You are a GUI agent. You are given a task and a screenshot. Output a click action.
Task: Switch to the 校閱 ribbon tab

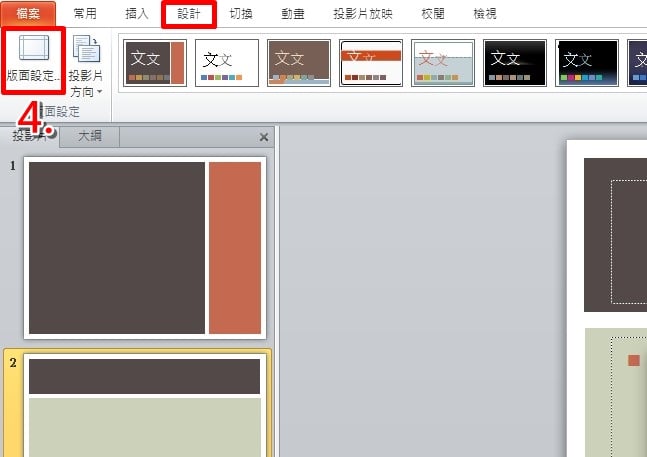click(433, 14)
